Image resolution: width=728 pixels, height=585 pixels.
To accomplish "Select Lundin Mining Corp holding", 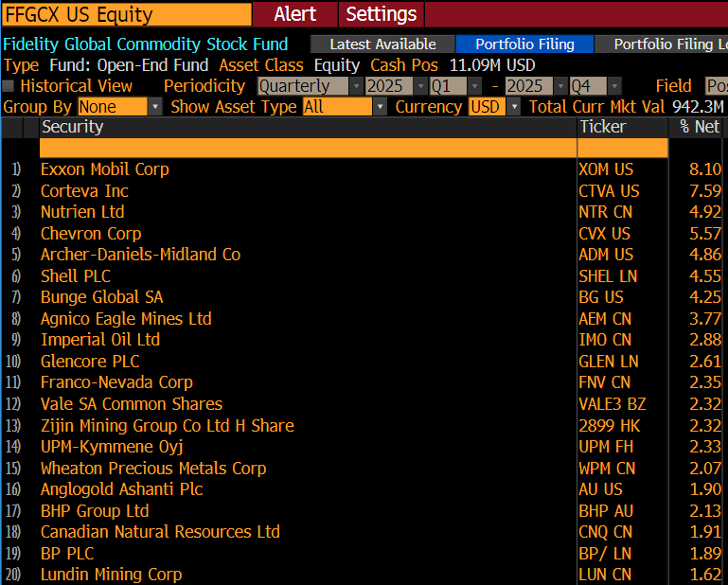I will click(111, 575).
